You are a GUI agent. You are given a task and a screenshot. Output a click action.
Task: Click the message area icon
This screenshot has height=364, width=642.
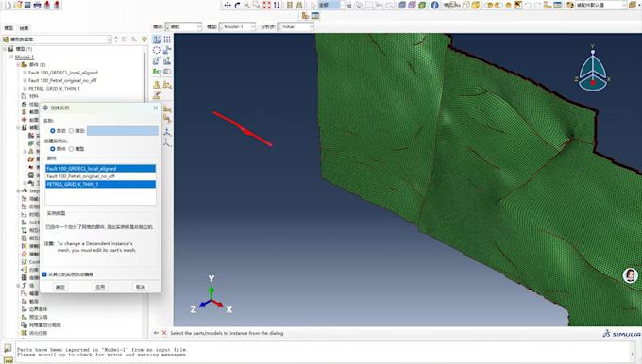coord(8,348)
